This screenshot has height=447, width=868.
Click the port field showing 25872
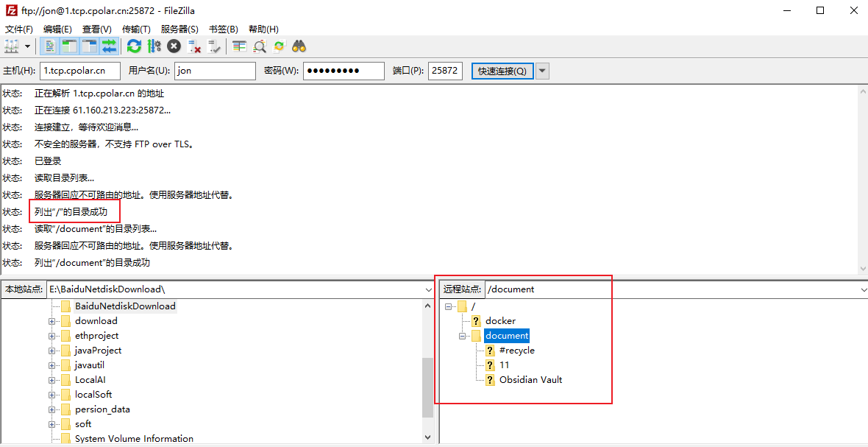(x=445, y=71)
